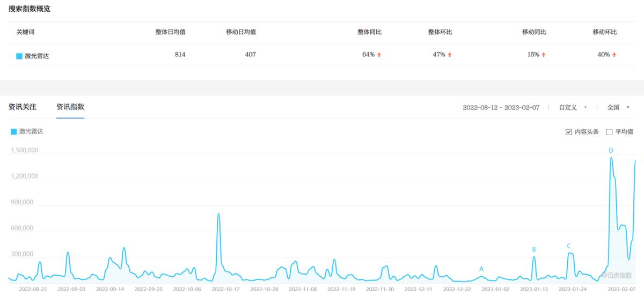Click the 2022-08-23 axis date label
Image resolution: width=644 pixels, height=295 pixels.
[33, 289]
